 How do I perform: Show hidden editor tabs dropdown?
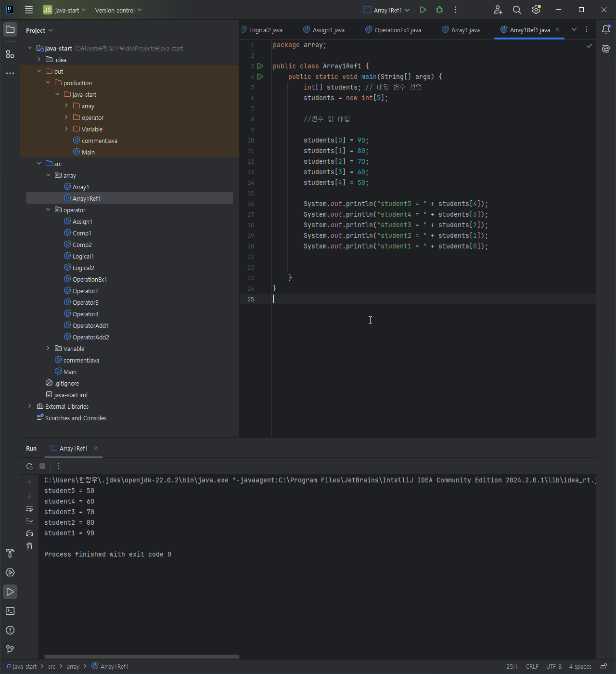574,29
